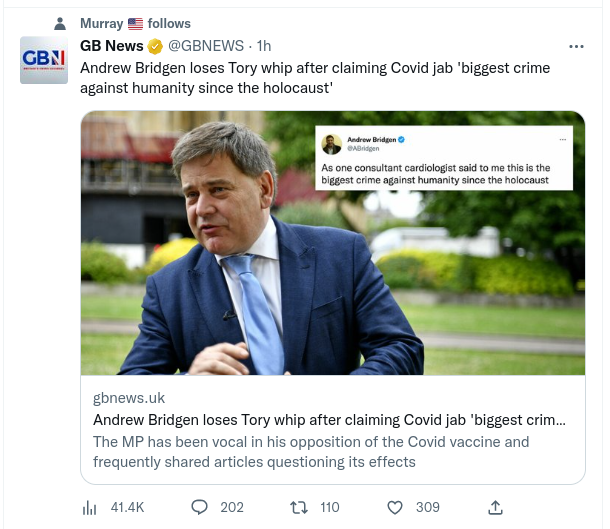610x529 pixels.
Task: Click the share tweet upload icon
Action: point(494,507)
